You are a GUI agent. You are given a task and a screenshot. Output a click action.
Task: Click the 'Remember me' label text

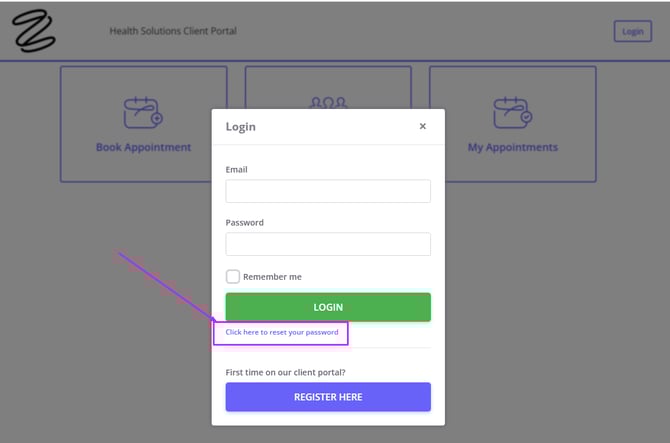click(272, 277)
